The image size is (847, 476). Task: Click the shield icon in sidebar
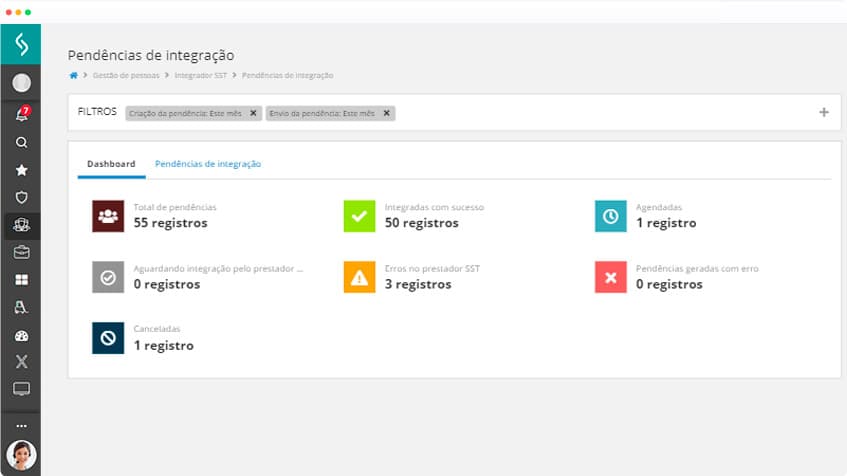[x=21, y=198]
